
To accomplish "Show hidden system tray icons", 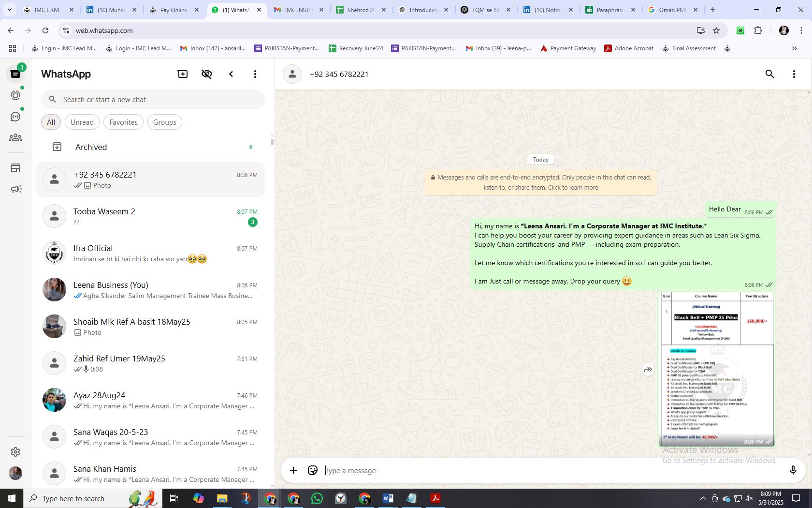I will (x=703, y=498).
